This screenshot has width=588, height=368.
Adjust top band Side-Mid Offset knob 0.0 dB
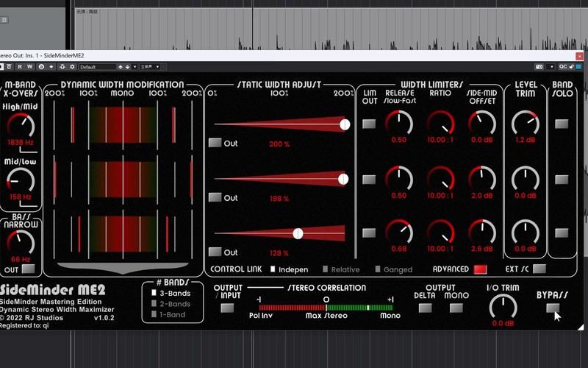(482, 123)
